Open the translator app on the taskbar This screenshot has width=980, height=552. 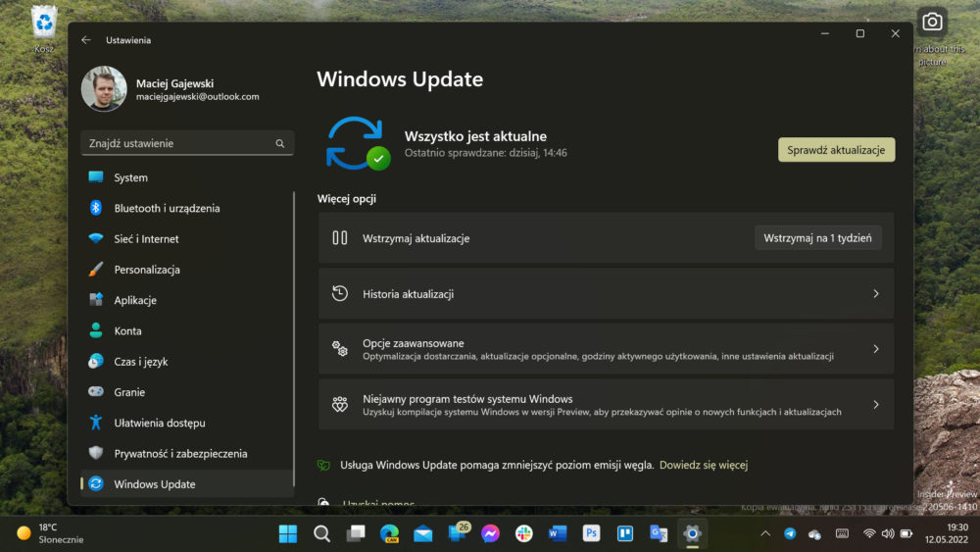click(659, 533)
